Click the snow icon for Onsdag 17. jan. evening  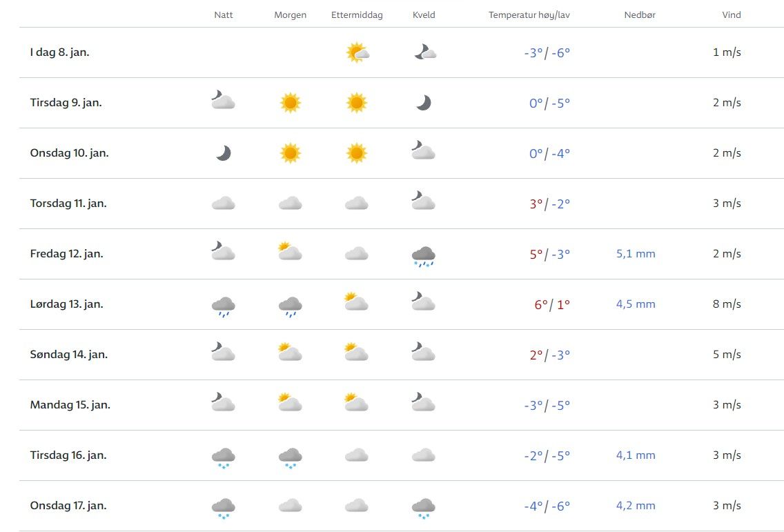click(423, 507)
